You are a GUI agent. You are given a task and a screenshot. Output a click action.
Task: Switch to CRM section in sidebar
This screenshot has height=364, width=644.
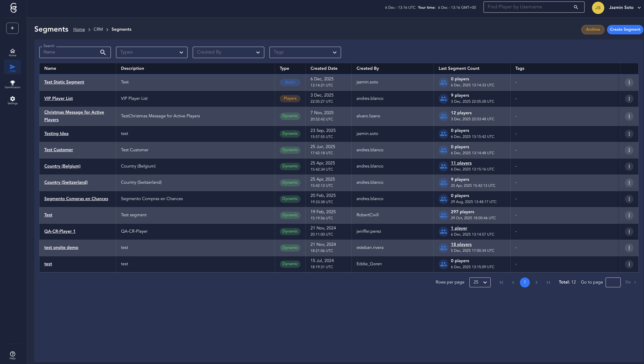pos(12,68)
